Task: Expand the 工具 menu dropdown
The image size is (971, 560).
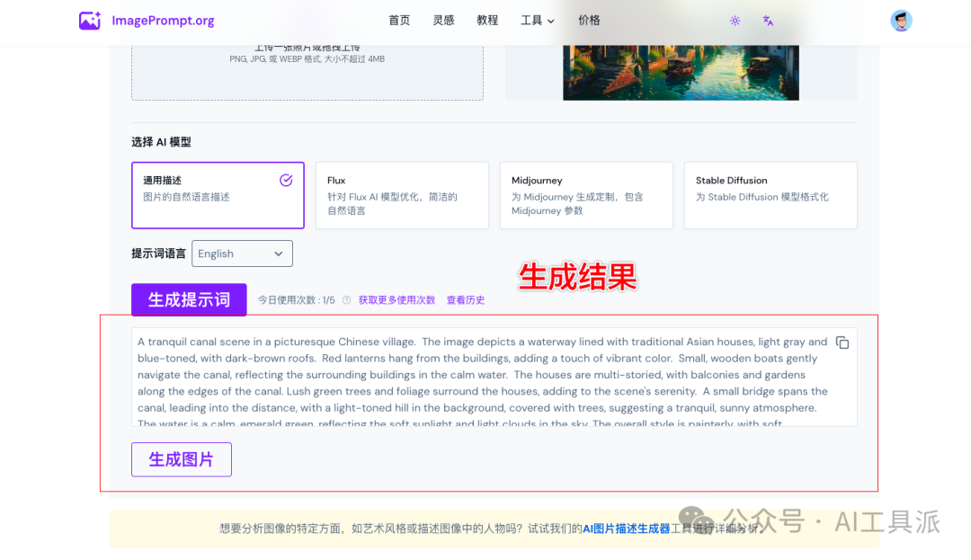Action: [538, 21]
